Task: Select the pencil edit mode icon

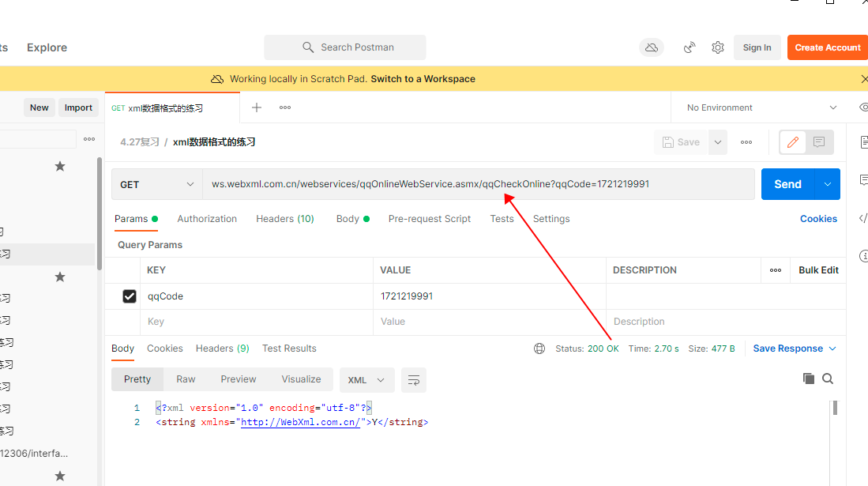Action: 793,142
